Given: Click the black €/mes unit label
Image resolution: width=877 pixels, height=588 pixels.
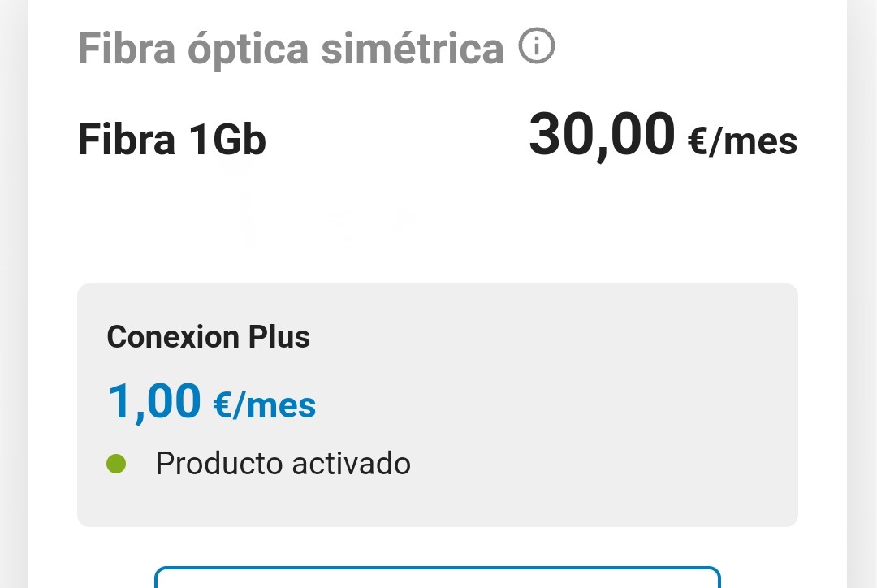Looking at the screenshot, I should (743, 141).
